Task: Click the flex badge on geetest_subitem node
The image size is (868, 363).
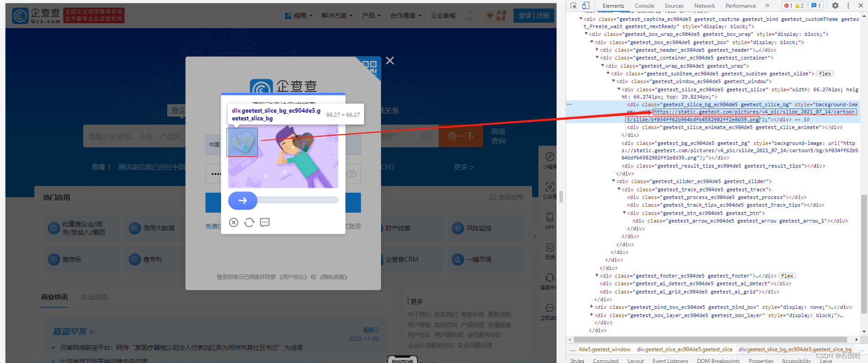Action: point(825,74)
